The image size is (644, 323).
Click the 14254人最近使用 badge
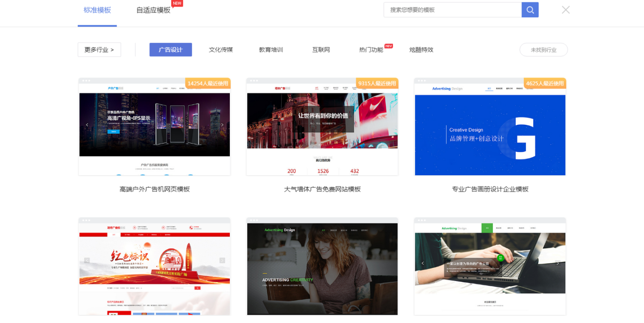208,84
